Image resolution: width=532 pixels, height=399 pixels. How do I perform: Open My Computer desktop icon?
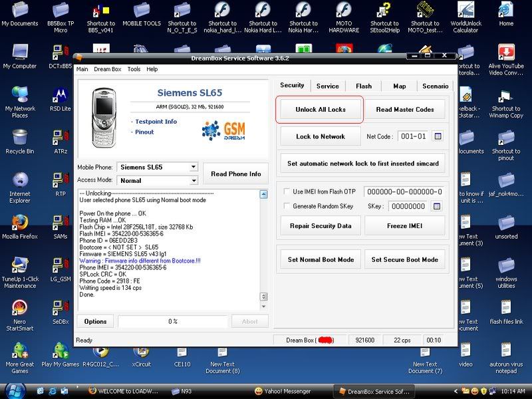pyautogui.click(x=20, y=57)
